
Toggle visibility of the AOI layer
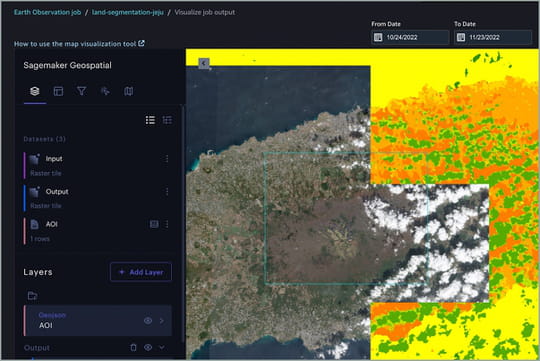point(148,321)
